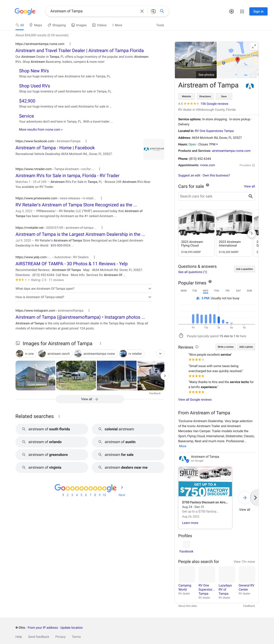Click View all images button
This screenshot has height=644, width=274.
click(x=90, y=399)
